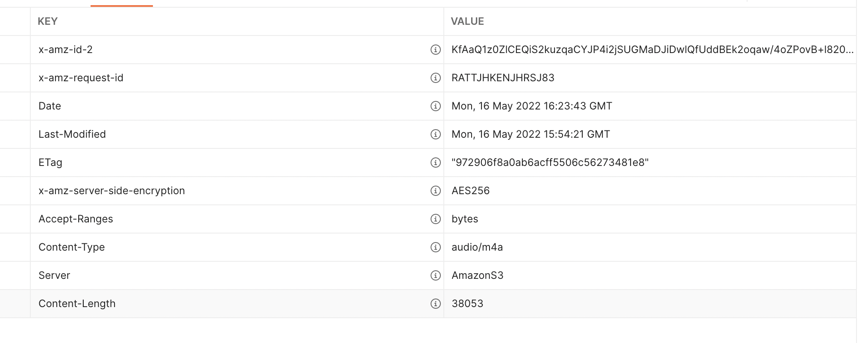
Task: Click the ETag row's info icon
Action: [435, 162]
